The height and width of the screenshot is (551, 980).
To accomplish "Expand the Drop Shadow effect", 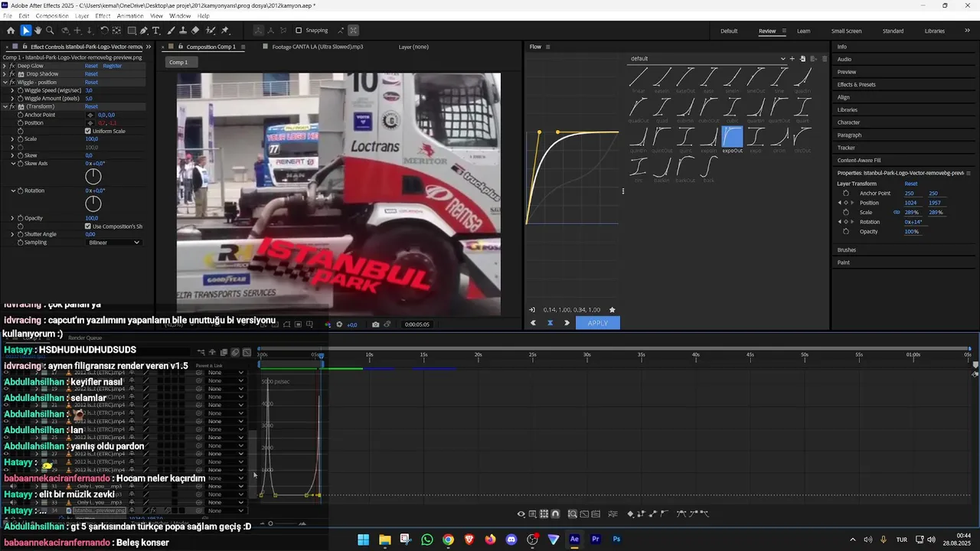I will 5,74.
